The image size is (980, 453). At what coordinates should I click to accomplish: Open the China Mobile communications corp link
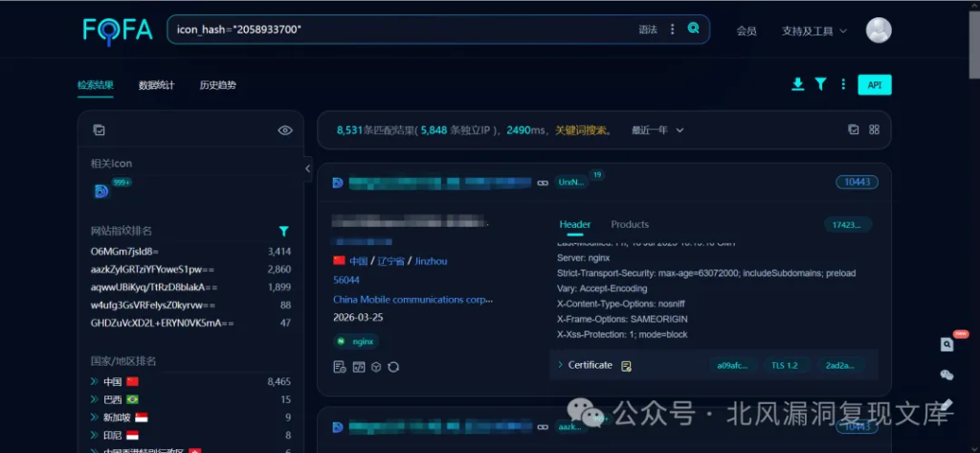(412, 300)
